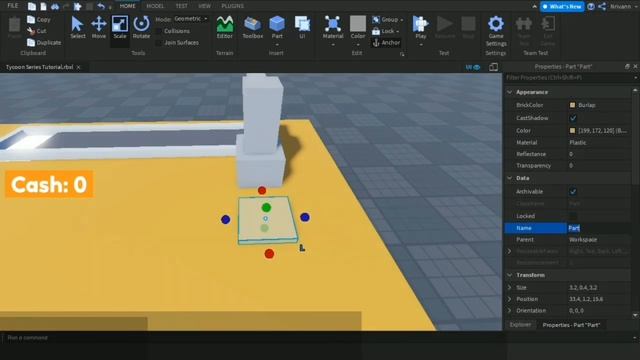
Task: Enable the Join Surfaces checkbox
Action: click(159, 42)
